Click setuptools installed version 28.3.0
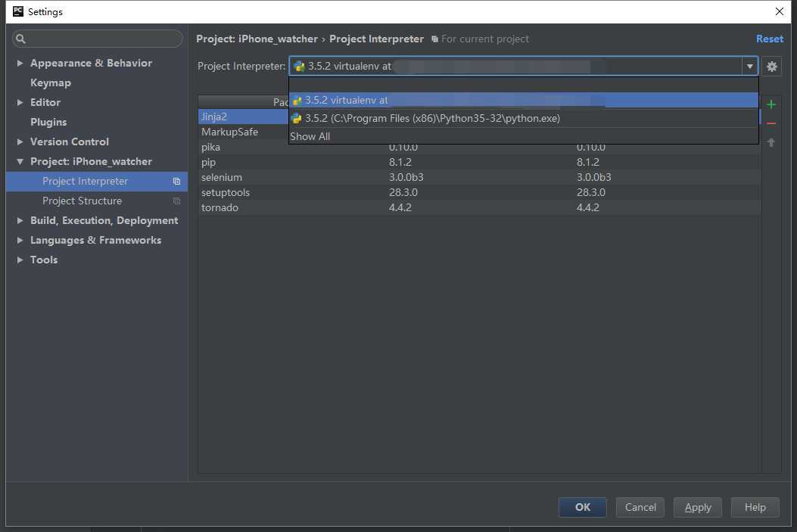 click(403, 192)
